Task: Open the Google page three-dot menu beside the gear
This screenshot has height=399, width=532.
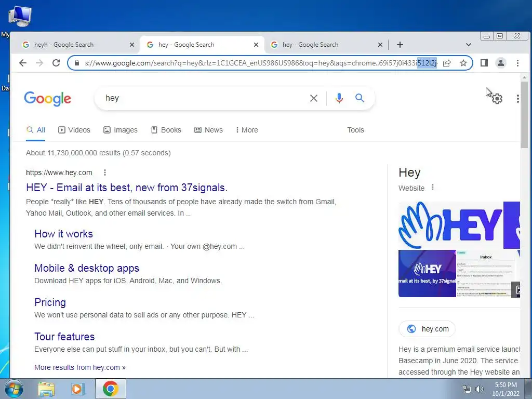Action: pyautogui.click(x=518, y=99)
